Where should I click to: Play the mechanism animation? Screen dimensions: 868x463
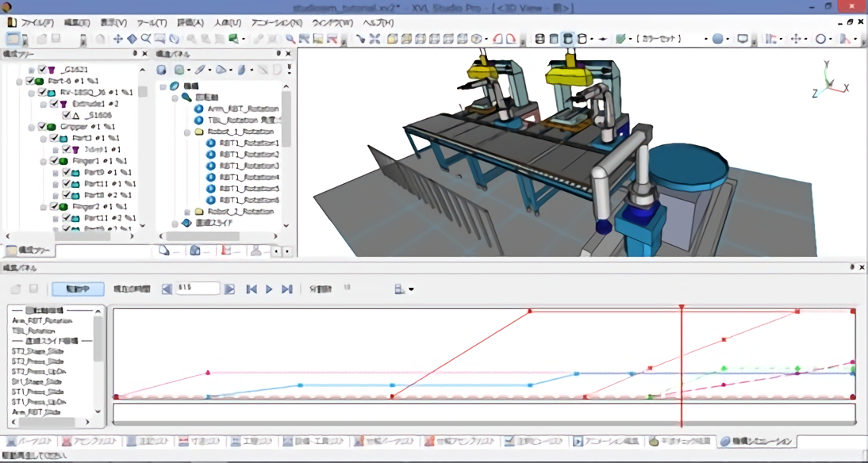pyautogui.click(x=269, y=289)
